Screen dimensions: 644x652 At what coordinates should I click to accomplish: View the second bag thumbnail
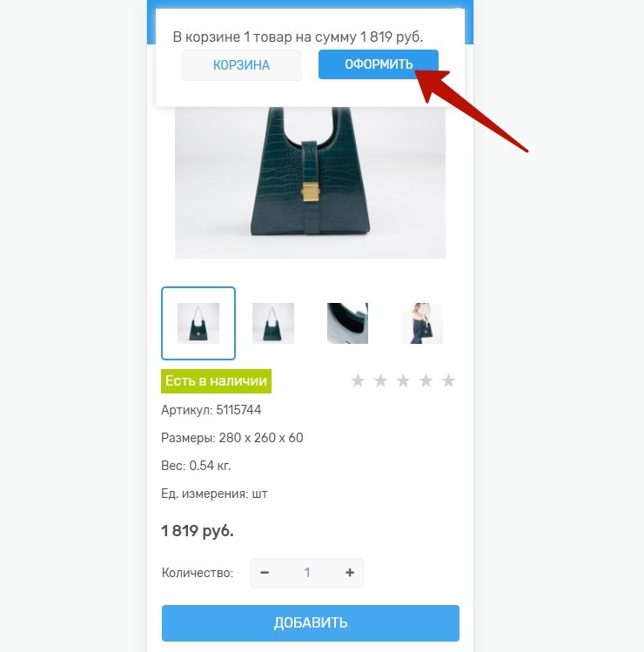click(272, 323)
